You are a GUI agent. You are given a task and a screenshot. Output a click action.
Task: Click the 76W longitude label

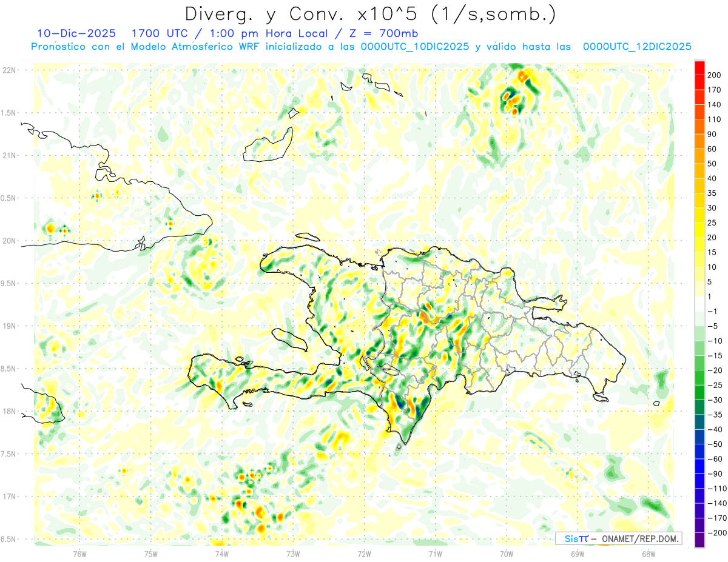click(79, 554)
